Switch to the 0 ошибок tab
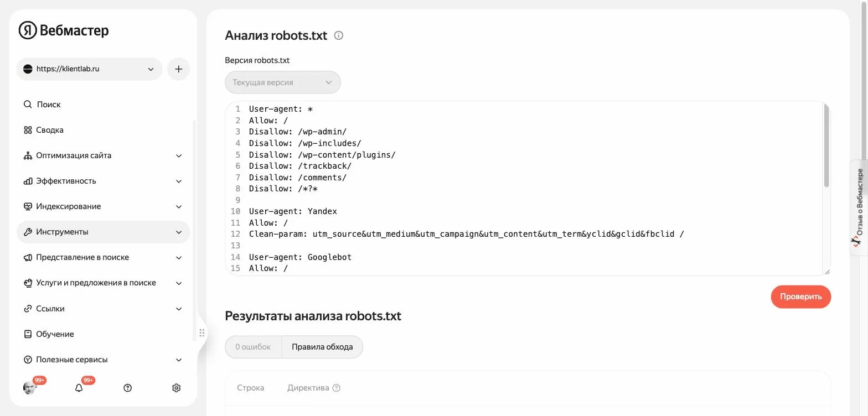 click(253, 347)
